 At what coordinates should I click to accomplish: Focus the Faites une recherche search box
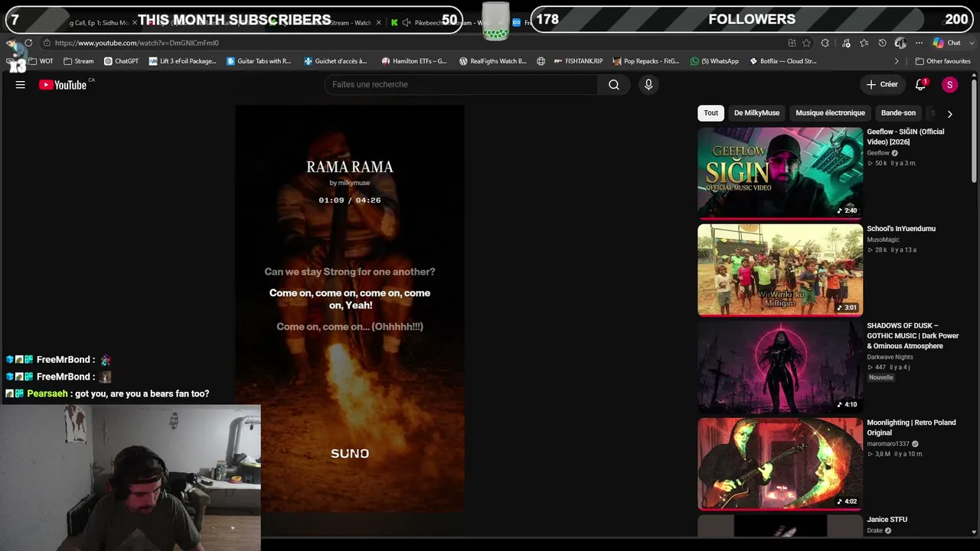pyautogui.click(x=461, y=85)
